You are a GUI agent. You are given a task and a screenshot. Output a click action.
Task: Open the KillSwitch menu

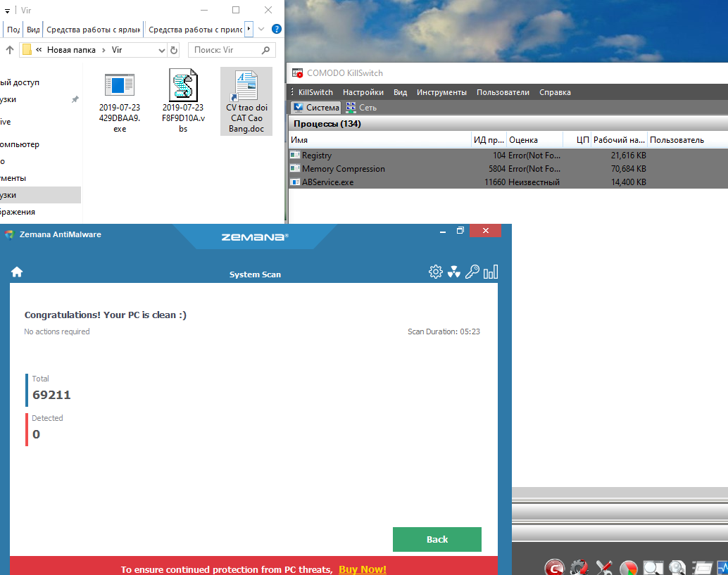(315, 92)
